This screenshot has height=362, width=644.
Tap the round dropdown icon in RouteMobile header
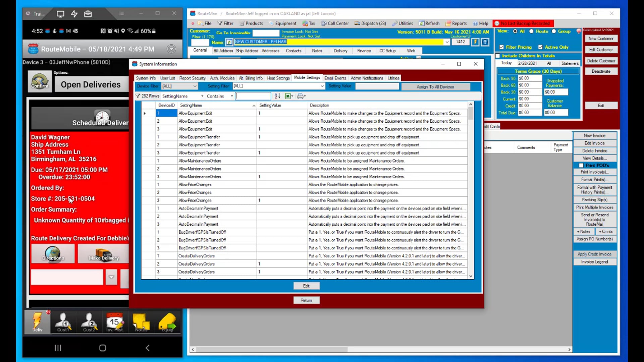tap(171, 49)
